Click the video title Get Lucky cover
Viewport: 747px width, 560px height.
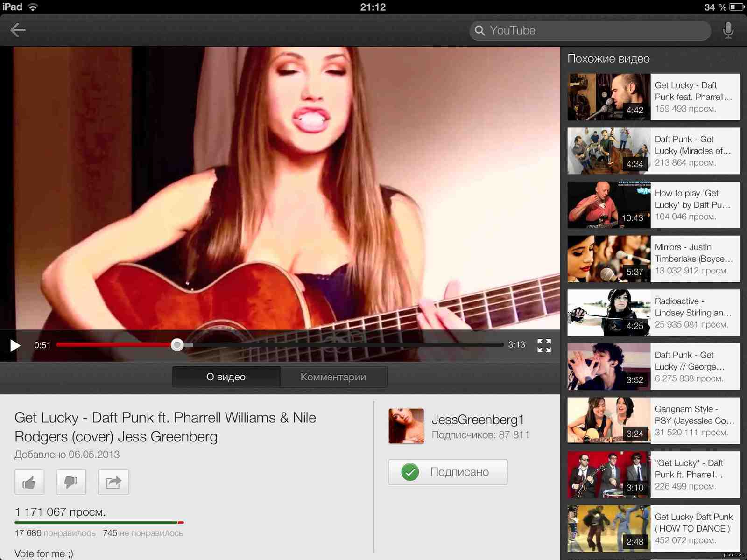coord(165,427)
